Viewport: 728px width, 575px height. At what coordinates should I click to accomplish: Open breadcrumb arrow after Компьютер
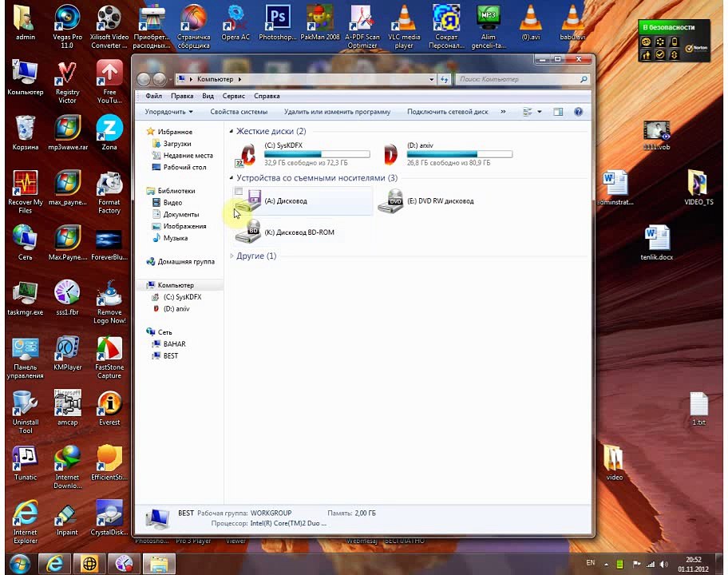tap(239, 79)
